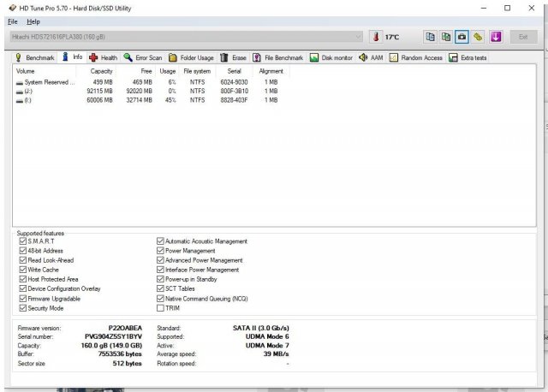Click the Exit button
The image size is (548, 392).
[x=523, y=38]
